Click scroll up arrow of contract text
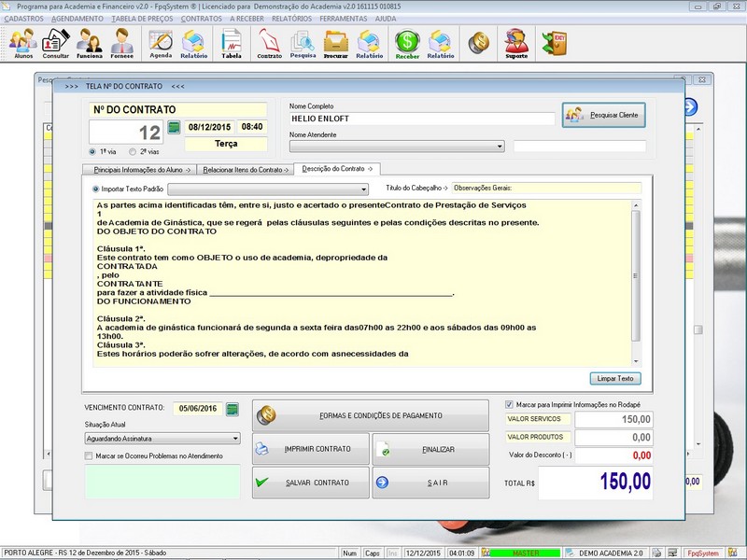This screenshot has height=560, width=747. pos(636,205)
